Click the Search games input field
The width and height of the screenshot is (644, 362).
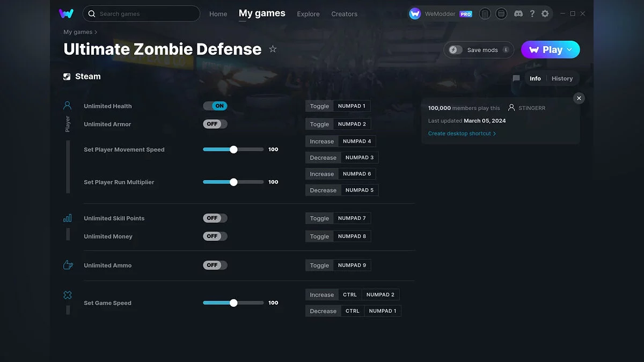[x=141, y=13]
